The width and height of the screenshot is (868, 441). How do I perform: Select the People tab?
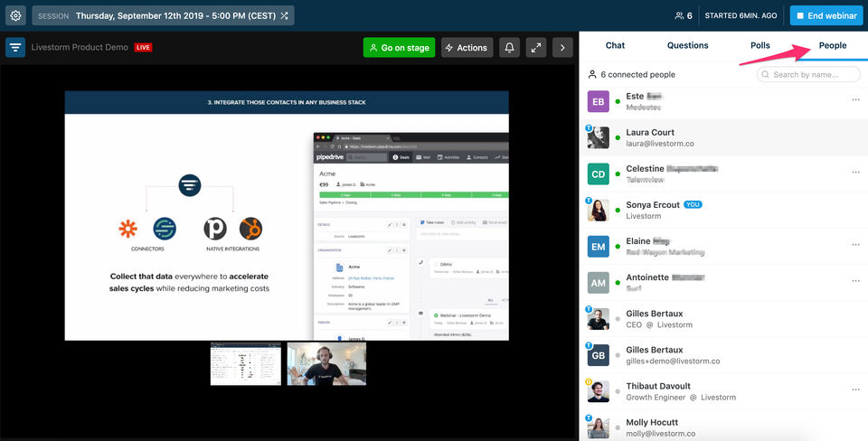(833, 45)
